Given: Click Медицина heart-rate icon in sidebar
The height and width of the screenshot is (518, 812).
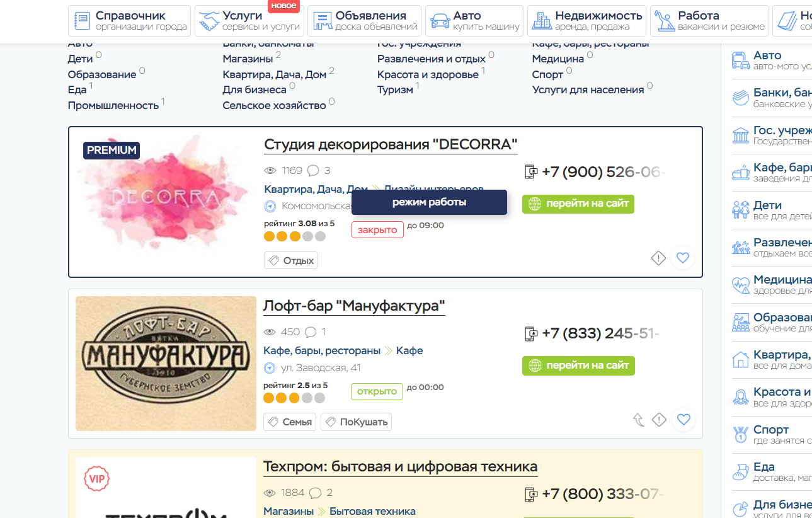Looking at the screenshot, I should pyautogui.click(x=741, y=285).
